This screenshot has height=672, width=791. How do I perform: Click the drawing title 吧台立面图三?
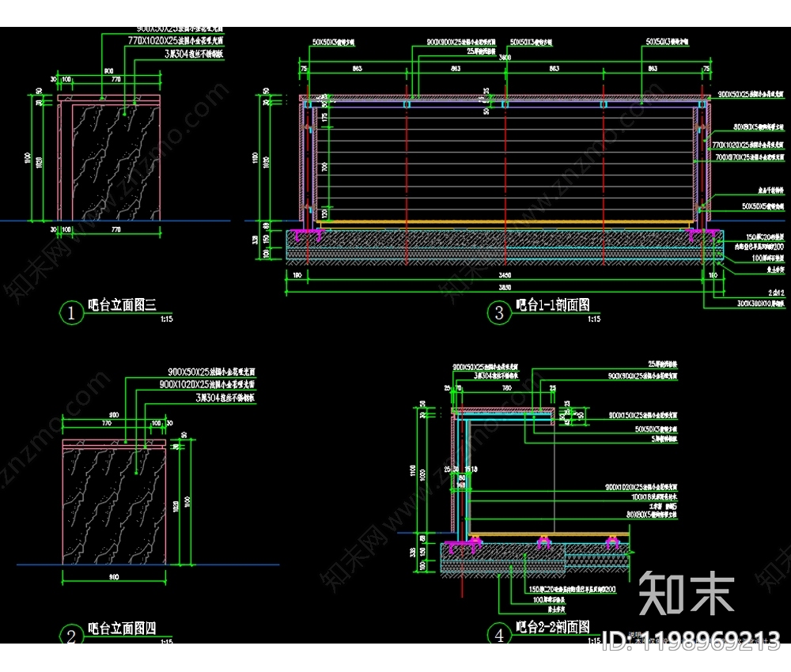point(122,304)
